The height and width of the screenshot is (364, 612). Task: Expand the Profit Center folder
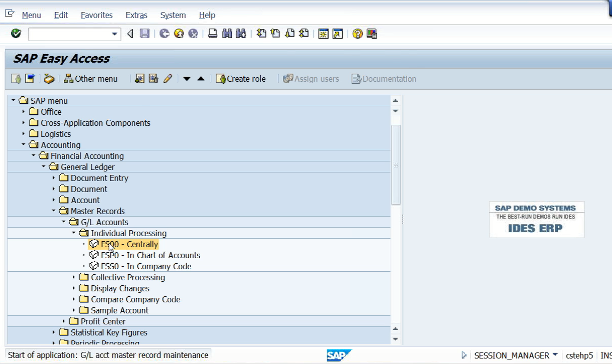[63, 321]
